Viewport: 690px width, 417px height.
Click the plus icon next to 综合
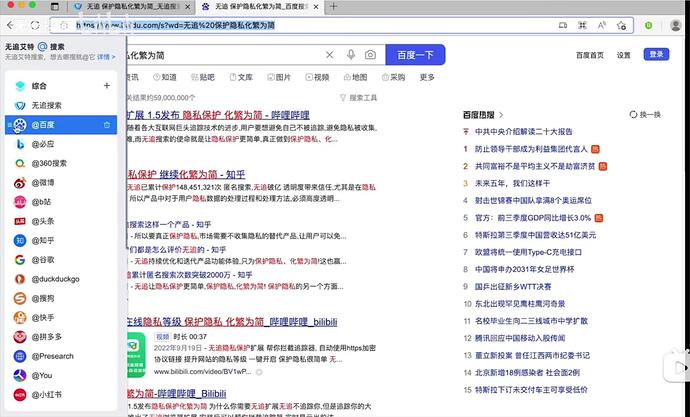click(x=107, y=86)
